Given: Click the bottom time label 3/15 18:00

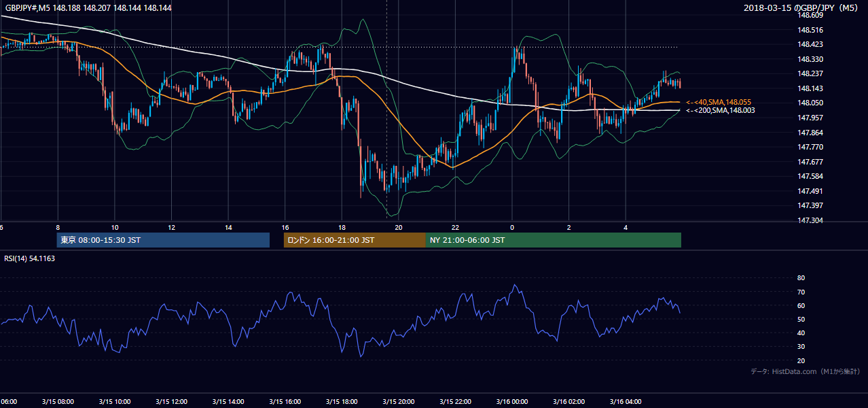Looking at the screenshot, I should (342, 402).
